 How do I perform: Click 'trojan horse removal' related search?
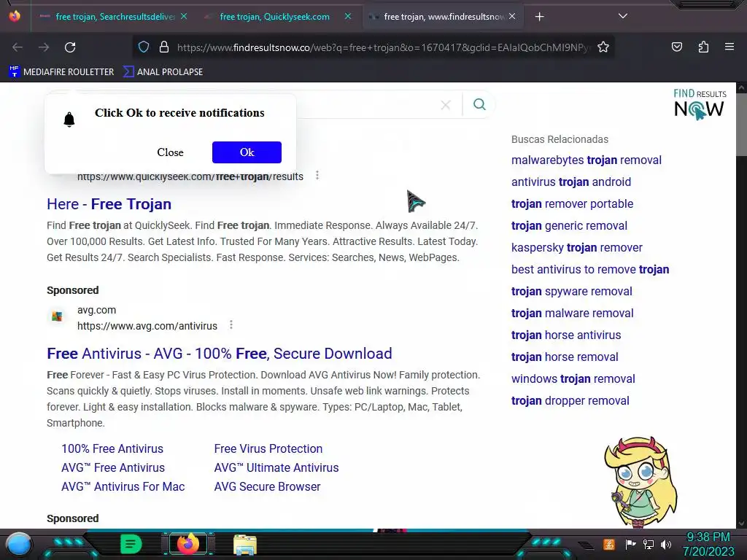click(x=565, y=357)
